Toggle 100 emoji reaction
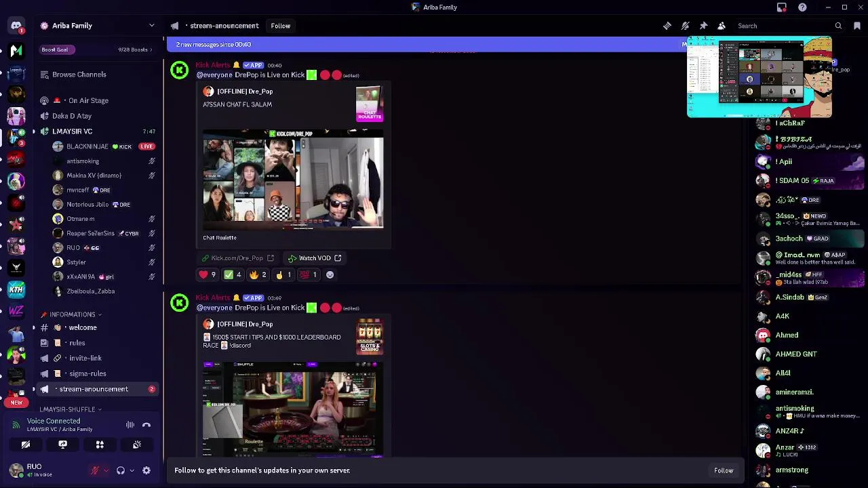Screen dimensions: 868x488 click(309, 274)
